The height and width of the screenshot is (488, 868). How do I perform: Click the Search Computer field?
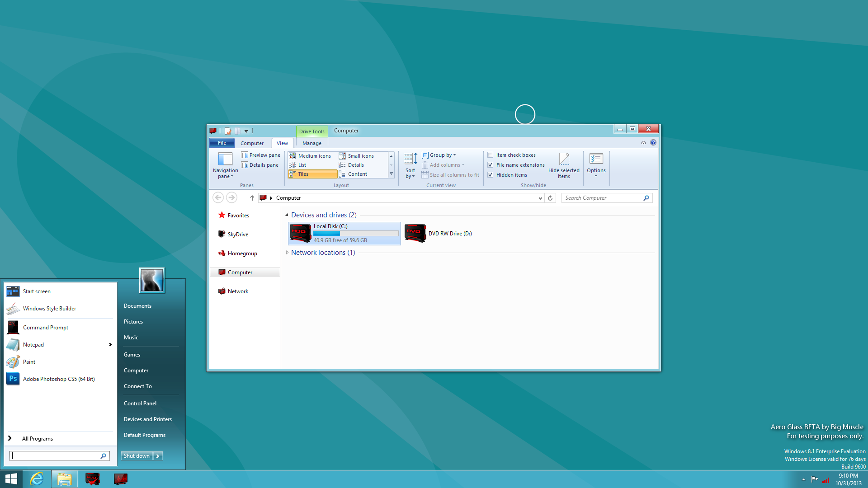(x=601, y=198)
